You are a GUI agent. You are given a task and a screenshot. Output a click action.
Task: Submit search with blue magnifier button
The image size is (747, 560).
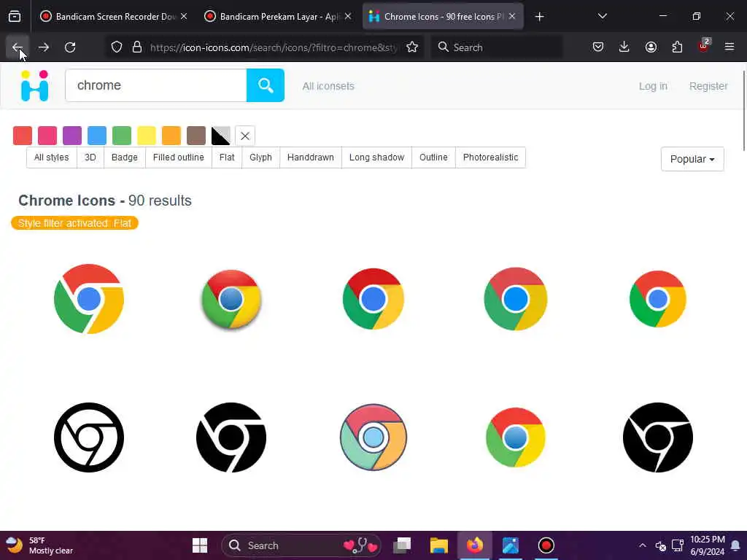point(266,85)
